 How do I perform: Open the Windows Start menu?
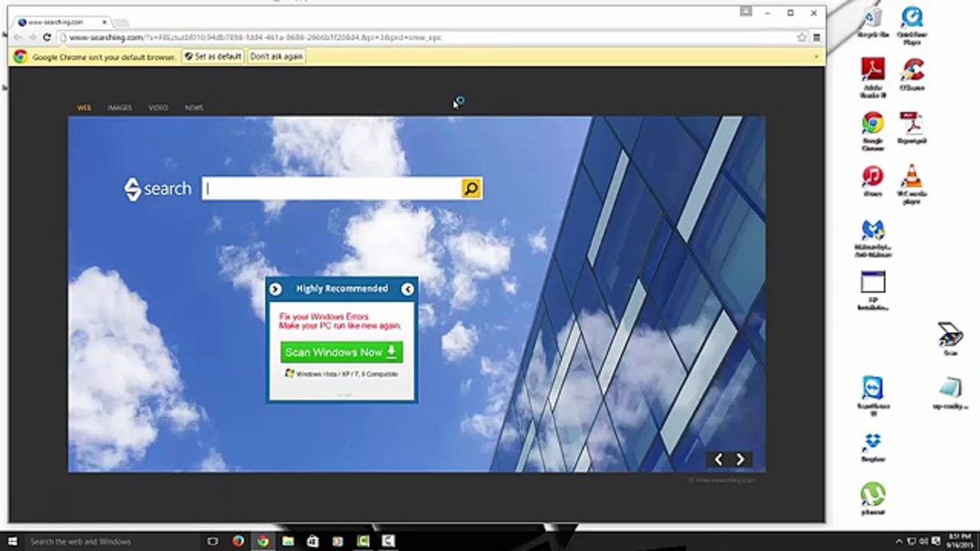(x=12, y=541)
